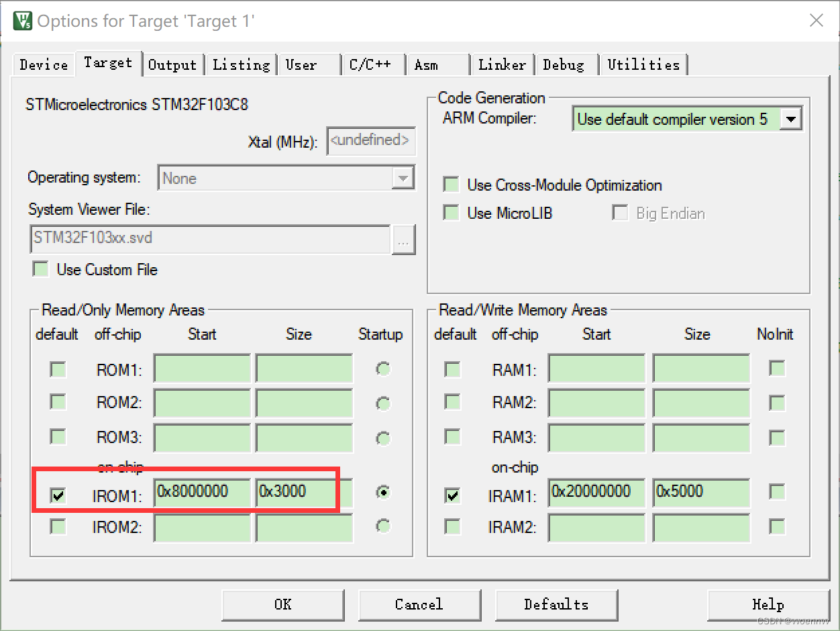The height and width of the screenshot is (631, 840).
Task: Enable the Big Endian checkbox
Action: point(620,213)
